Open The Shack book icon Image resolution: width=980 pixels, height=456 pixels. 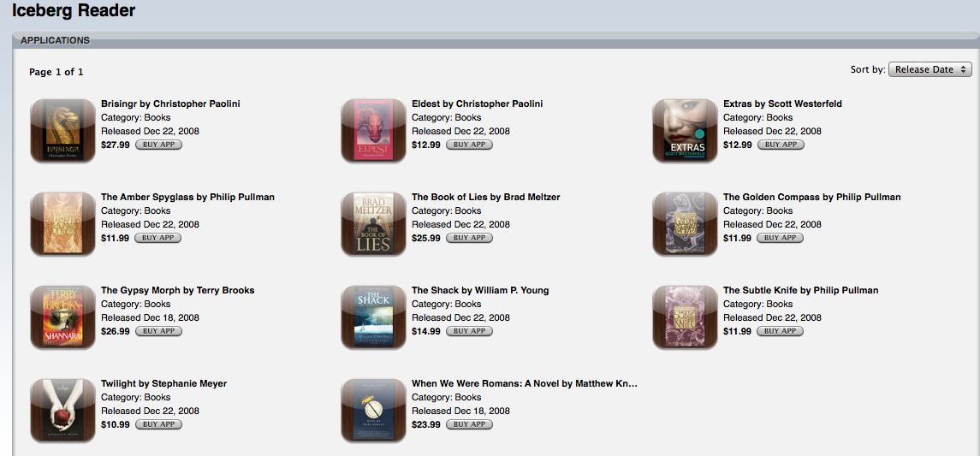point(373,317)
